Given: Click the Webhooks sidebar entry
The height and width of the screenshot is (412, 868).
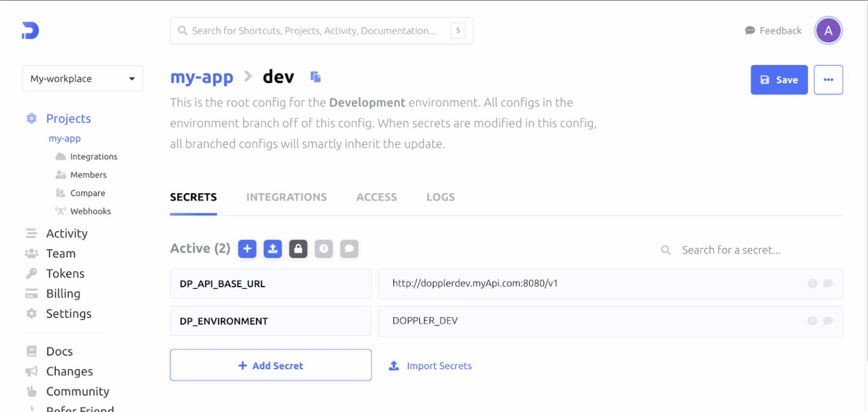Looking at the screenshot, I should [x=89, y=211].
